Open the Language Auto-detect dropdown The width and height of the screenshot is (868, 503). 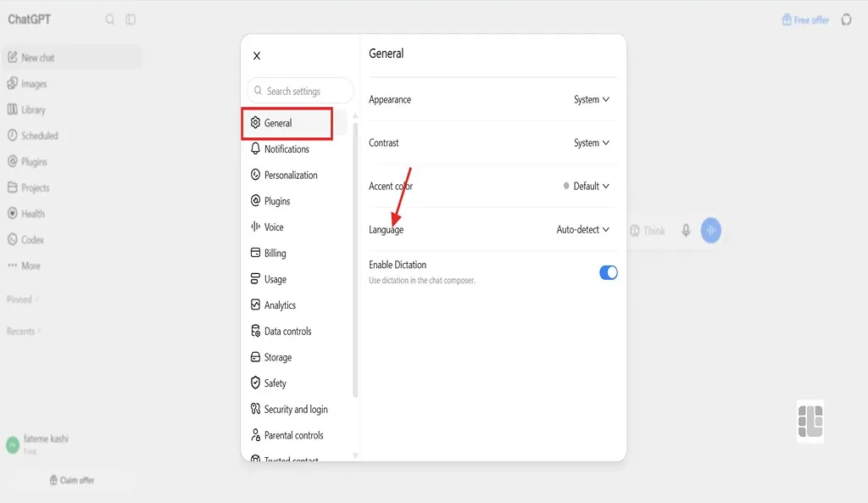(583, 229)
